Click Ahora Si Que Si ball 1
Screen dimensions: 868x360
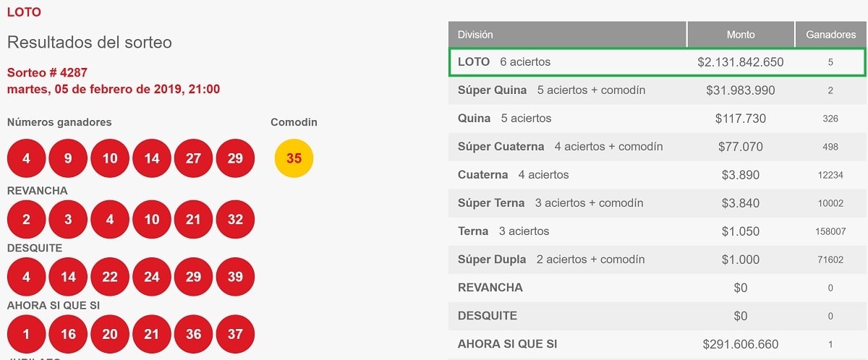tap(26, 334)
